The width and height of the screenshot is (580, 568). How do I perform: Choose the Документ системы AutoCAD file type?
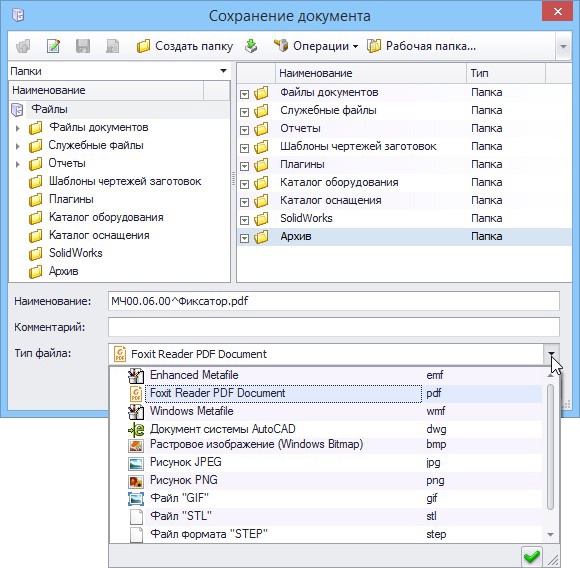click(326, 429)
